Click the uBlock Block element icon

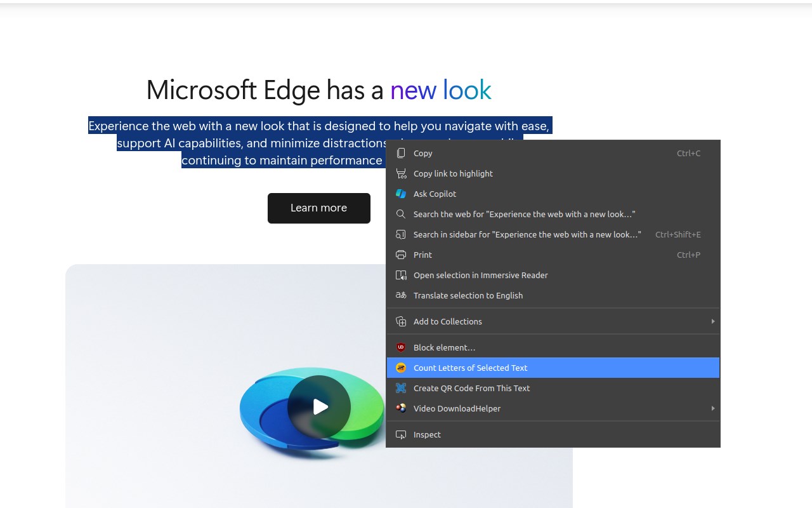coord(401,347)
